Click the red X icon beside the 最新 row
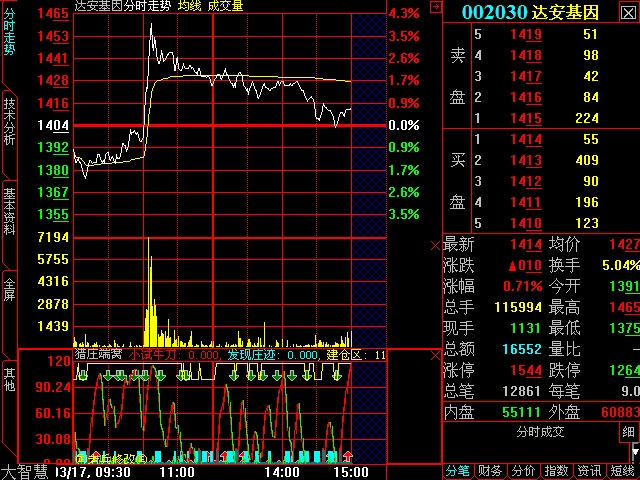This screenshot has height=480, width=640. pyautogui.click(x=436, y=245)
